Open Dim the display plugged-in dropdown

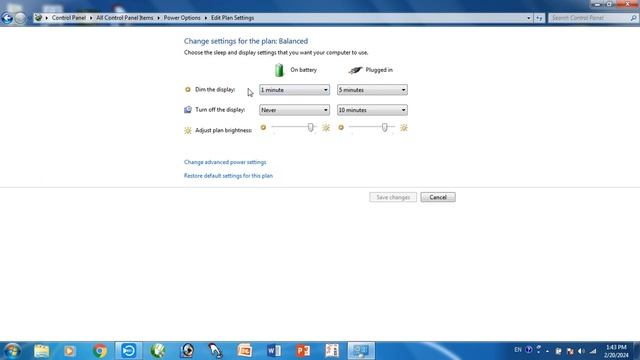pyautogui.click(x=372, y=90)
